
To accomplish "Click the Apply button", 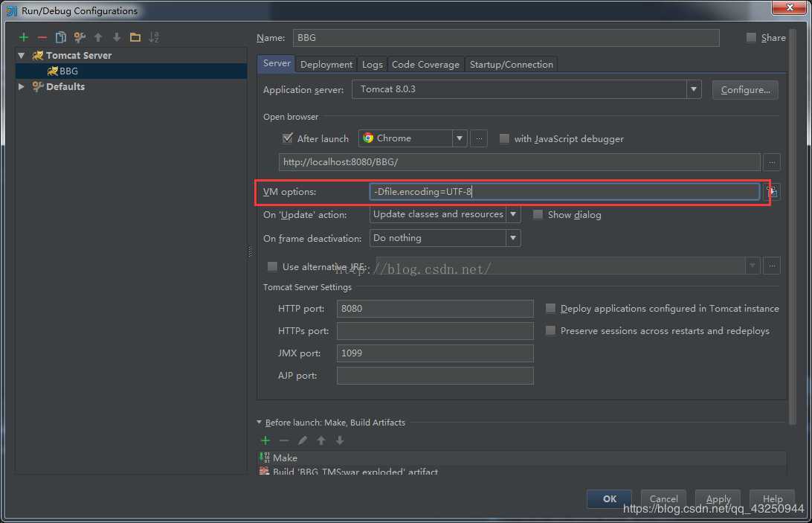I will [718, 498].
